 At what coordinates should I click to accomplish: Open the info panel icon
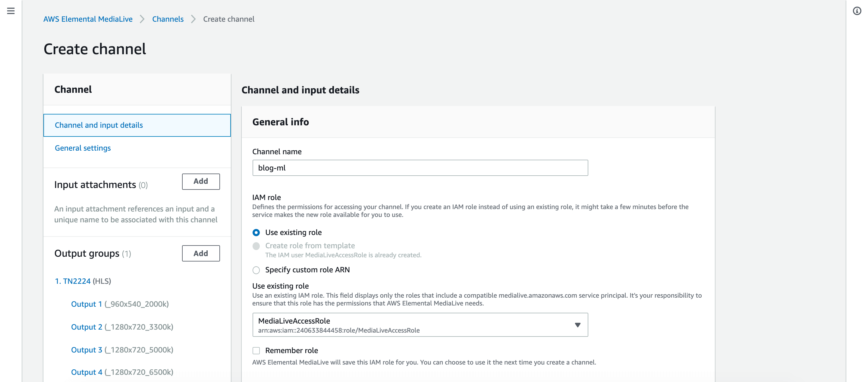click(857, 11)
